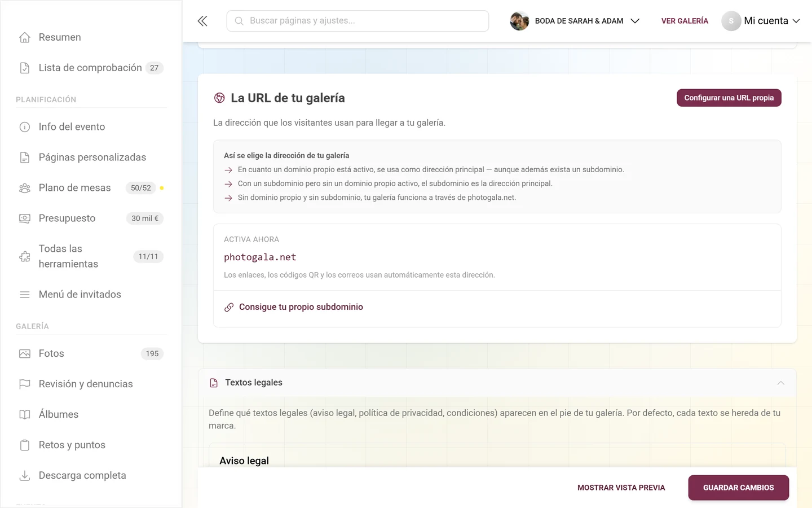Open Lista de comprobación menu item
812x508 pixels.
pyautogui.click(x=91, y=68)
